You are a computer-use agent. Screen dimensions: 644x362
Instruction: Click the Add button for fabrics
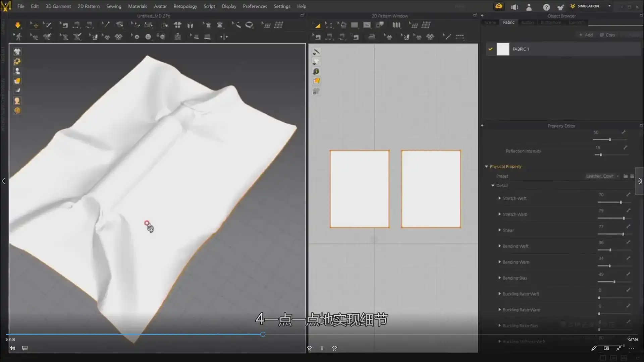586,35
